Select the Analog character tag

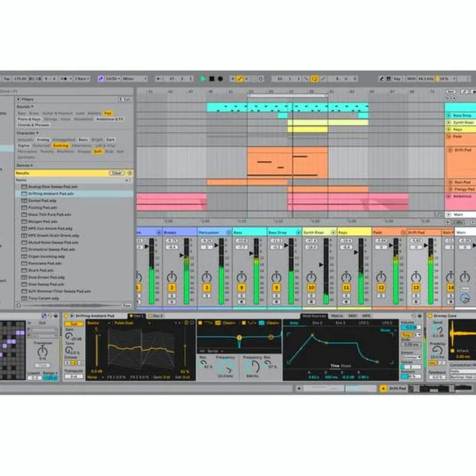pyautogui.click(x=43, y=140)
